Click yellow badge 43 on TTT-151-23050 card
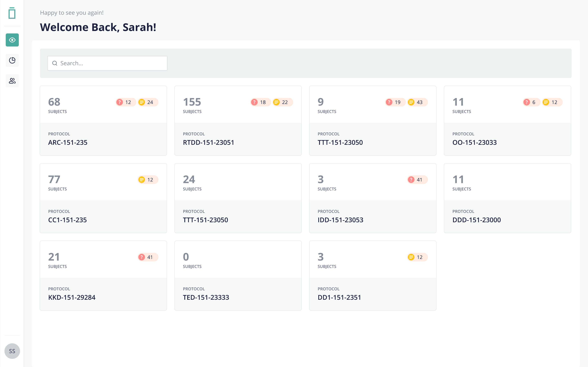The width and height of the screenshot is (588, 367). click(417, 102)
